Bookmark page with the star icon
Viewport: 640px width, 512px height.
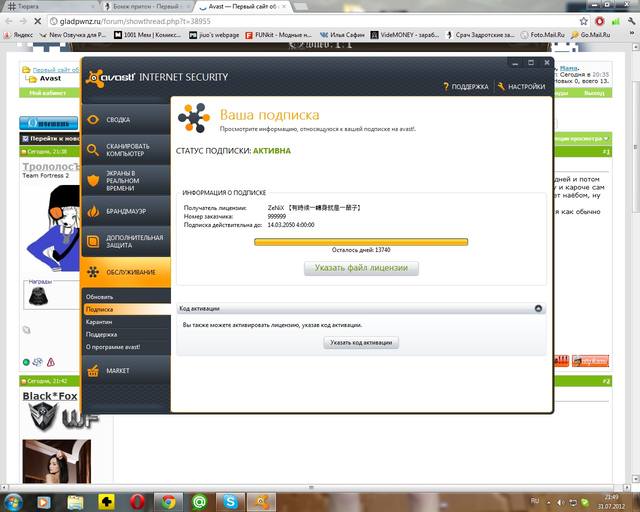(584, 21)
